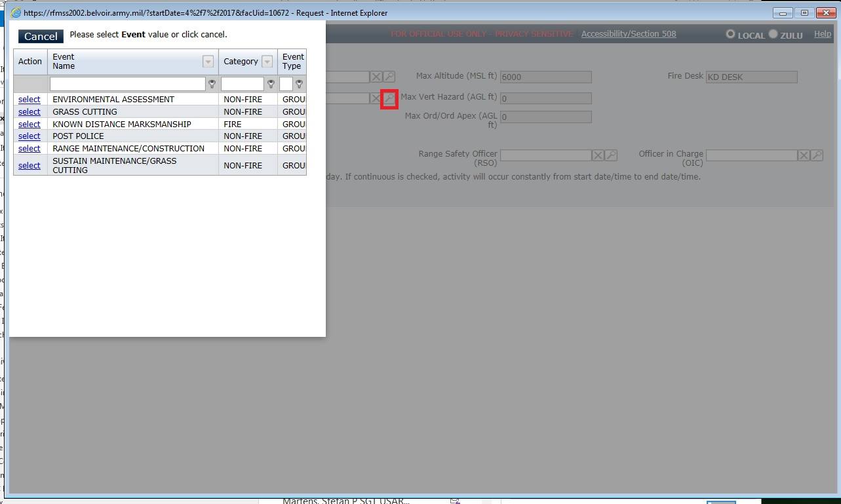Click the Cancel button

tap(40, 36)
